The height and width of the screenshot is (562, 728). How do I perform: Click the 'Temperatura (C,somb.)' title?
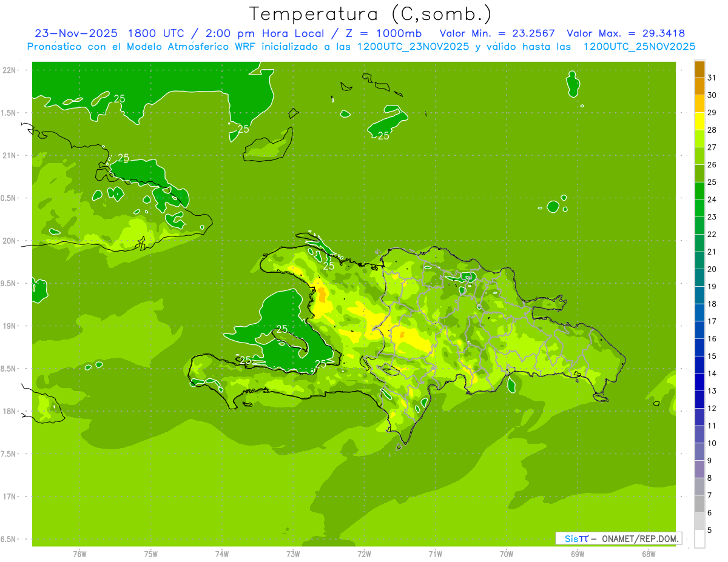[x=370, y=15]
